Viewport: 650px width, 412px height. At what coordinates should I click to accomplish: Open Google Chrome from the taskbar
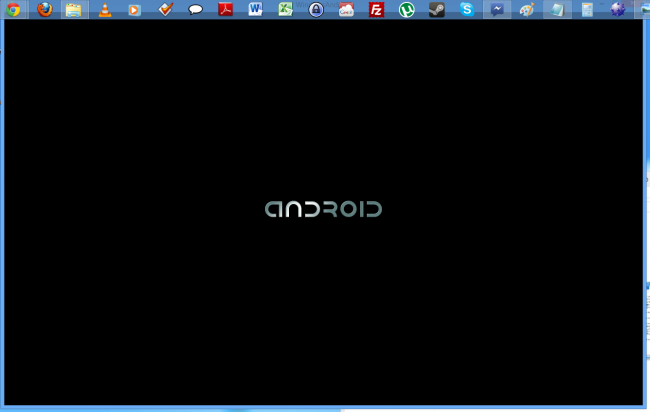[13, 9]
